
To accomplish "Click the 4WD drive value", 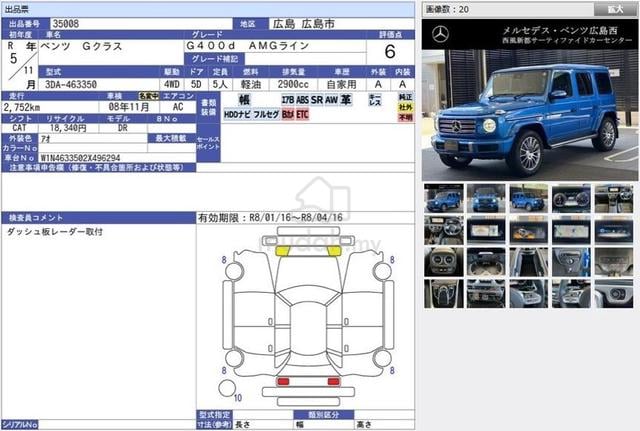I will 171,84.
